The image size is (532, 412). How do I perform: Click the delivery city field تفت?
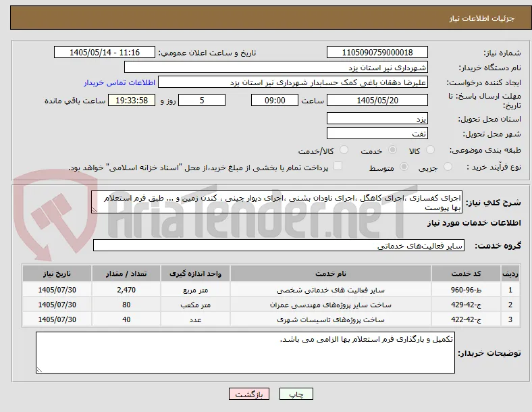point(377,133)
